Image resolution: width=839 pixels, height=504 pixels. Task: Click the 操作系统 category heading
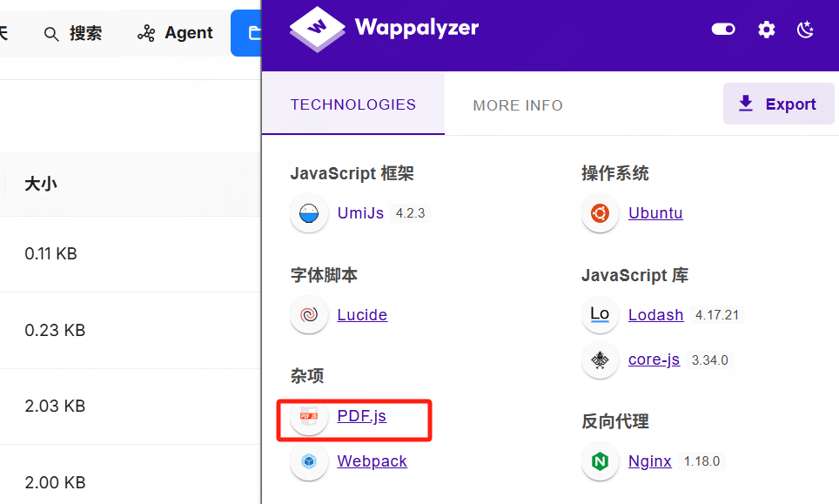click(x=614, y=173)
